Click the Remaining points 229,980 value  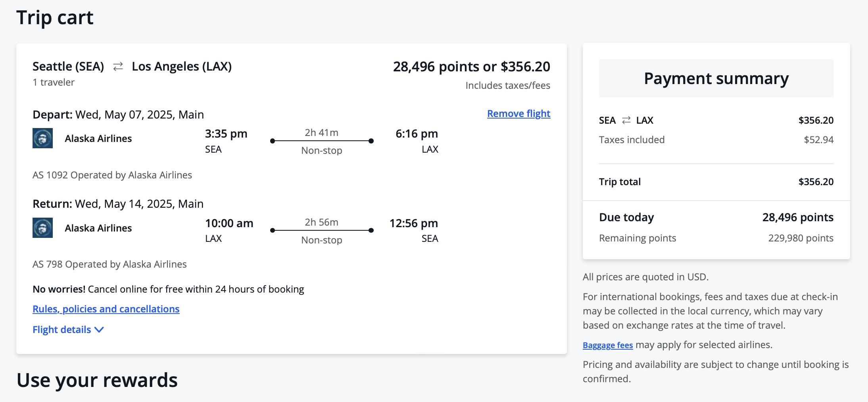click(x=801, y=238)
